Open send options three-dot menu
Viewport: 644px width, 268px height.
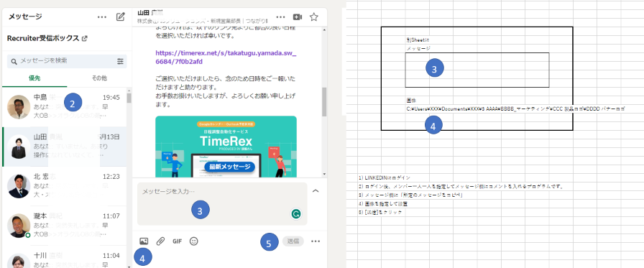[316, 241]
